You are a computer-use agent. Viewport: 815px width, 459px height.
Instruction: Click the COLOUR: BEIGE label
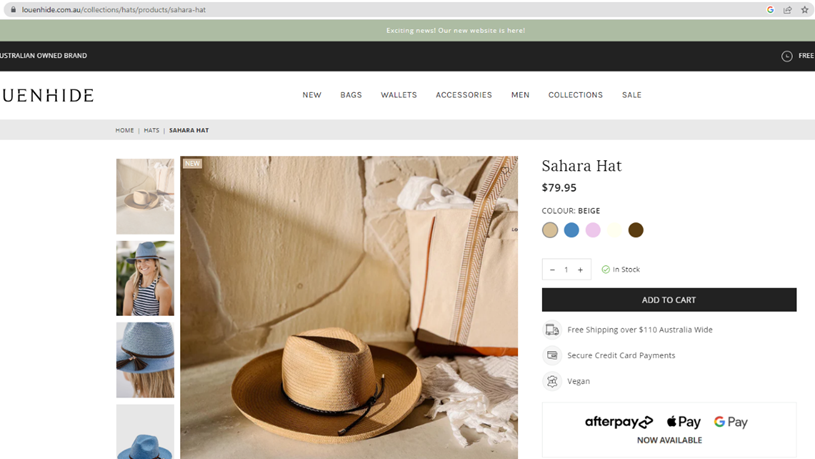pos(571,211)
